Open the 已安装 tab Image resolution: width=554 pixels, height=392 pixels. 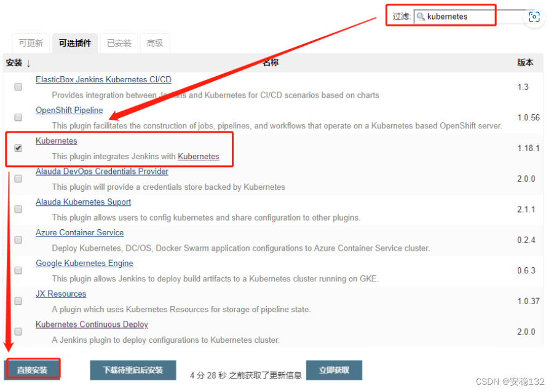point(119,43)
